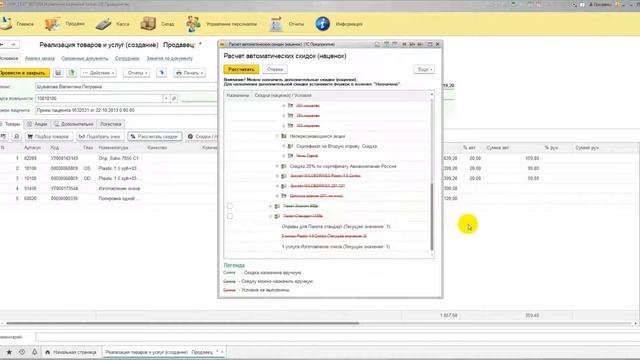Click the history clock icon at bottom
Image resolution: width=640 pixels, height=360 pixels.
coord(22,352)
